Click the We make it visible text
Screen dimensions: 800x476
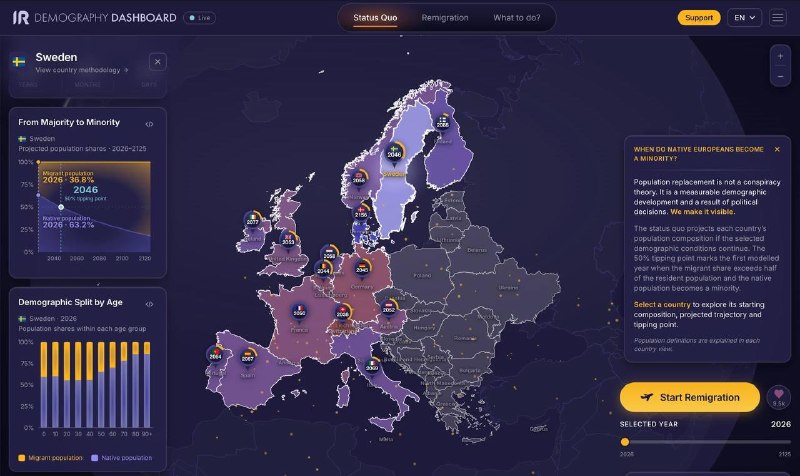(x=703, y=212)
